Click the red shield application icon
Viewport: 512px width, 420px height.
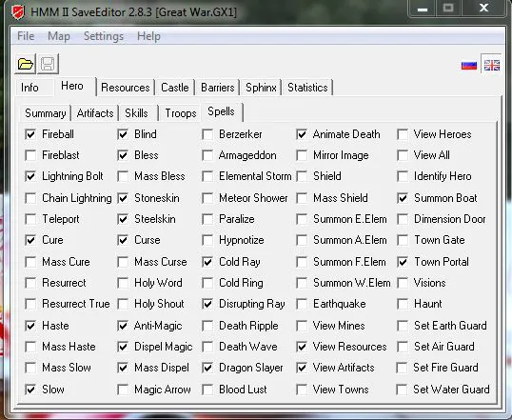18,12
